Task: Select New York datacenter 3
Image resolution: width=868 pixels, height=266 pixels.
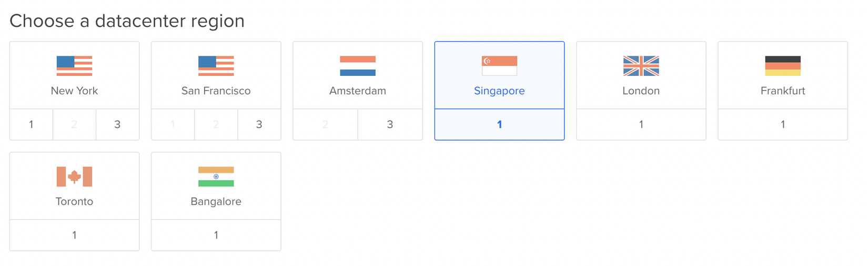Action: [x=117, y=124]
